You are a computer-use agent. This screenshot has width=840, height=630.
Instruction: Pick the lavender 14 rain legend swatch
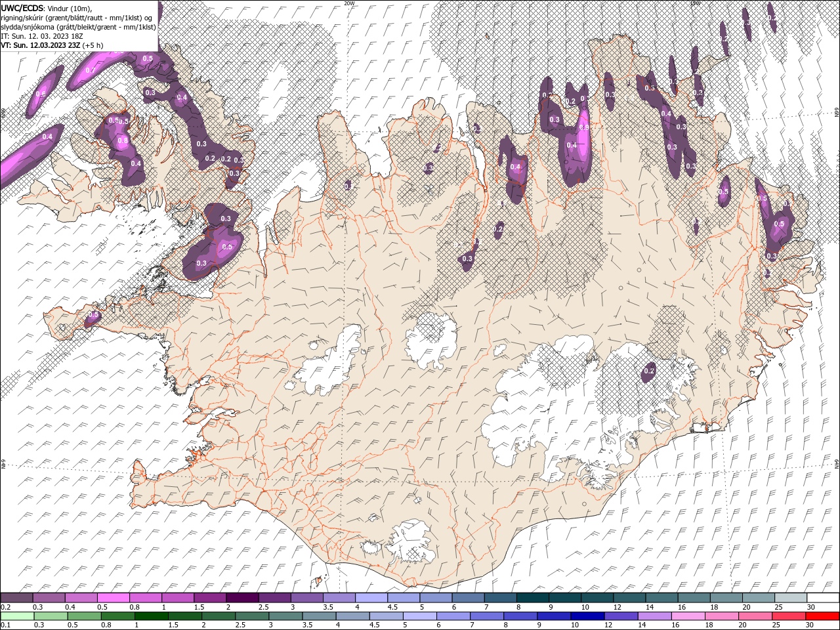click(654, 616)
